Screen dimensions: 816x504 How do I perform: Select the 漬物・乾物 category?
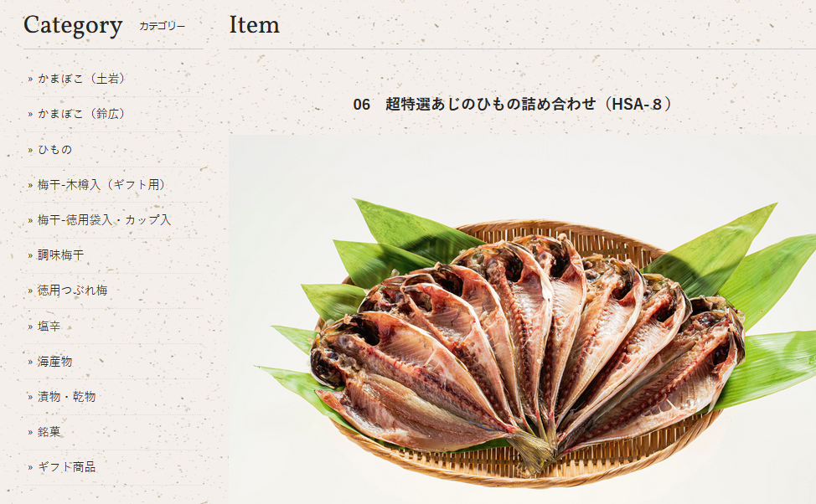click(66, 397)
